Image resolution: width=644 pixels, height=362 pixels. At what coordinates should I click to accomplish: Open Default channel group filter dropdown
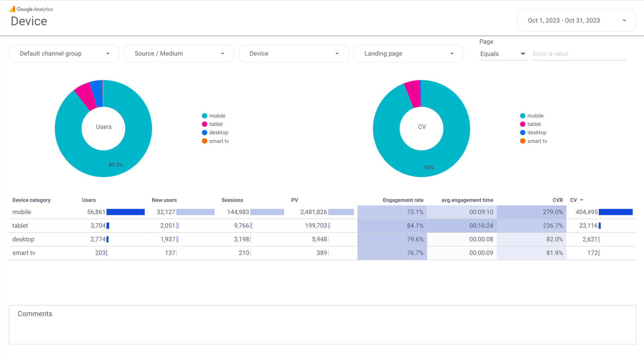[x=64, y=54]
